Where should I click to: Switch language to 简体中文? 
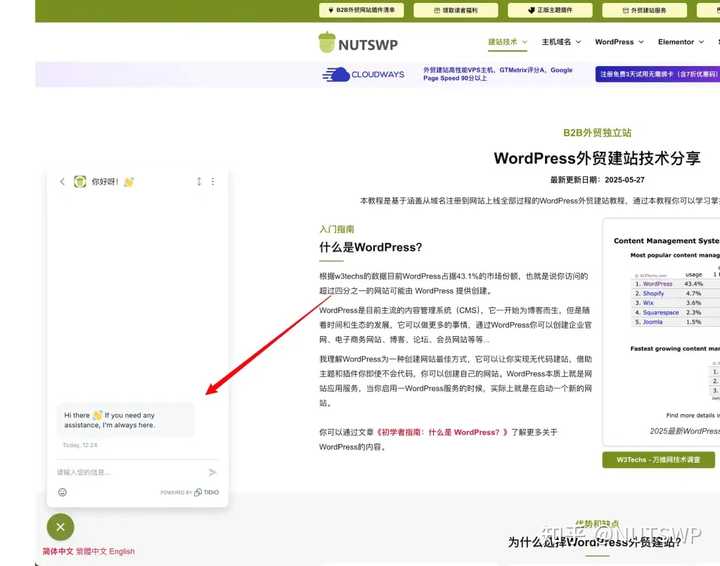point(58,551)
